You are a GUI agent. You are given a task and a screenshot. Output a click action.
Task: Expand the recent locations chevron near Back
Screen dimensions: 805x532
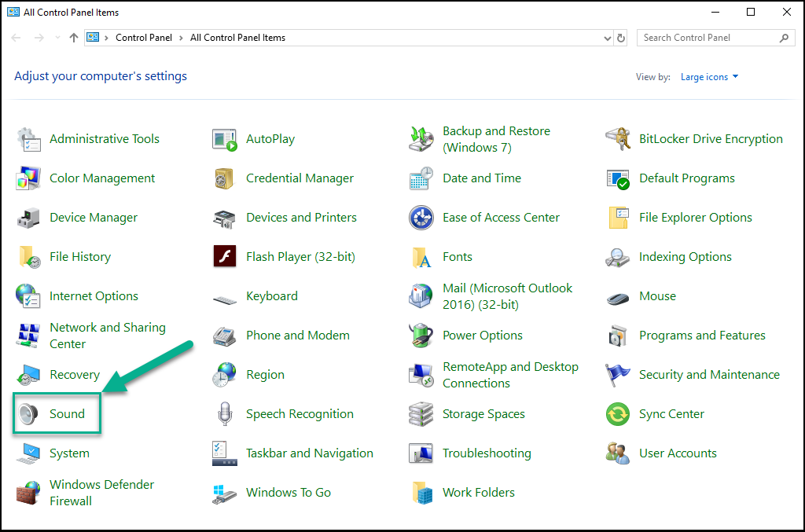56,38
